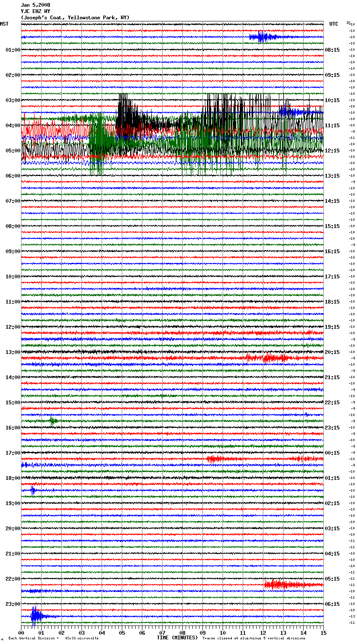The width and height of the screenshot is (357, 644).
Task: Click the date text 'Jan 5,2008'
Action: [35, 5]
